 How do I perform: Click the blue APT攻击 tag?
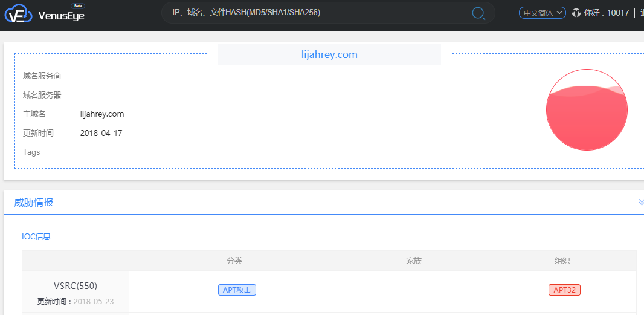(237, 290)
